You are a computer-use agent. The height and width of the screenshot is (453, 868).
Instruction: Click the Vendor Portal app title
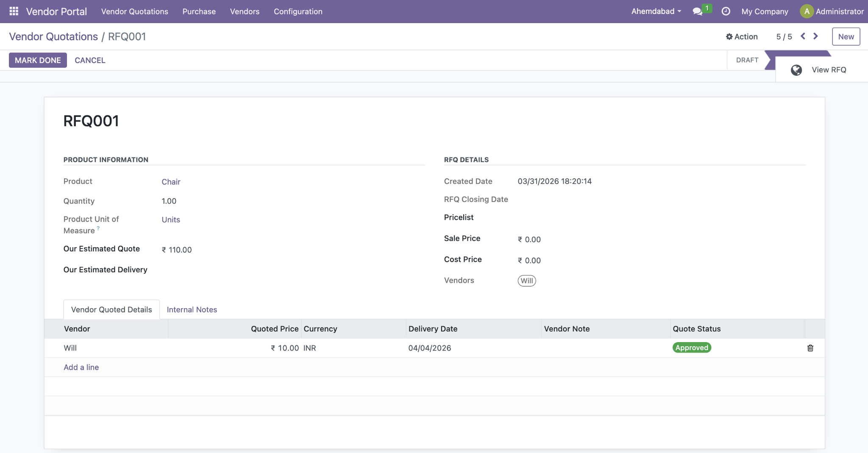56,11
